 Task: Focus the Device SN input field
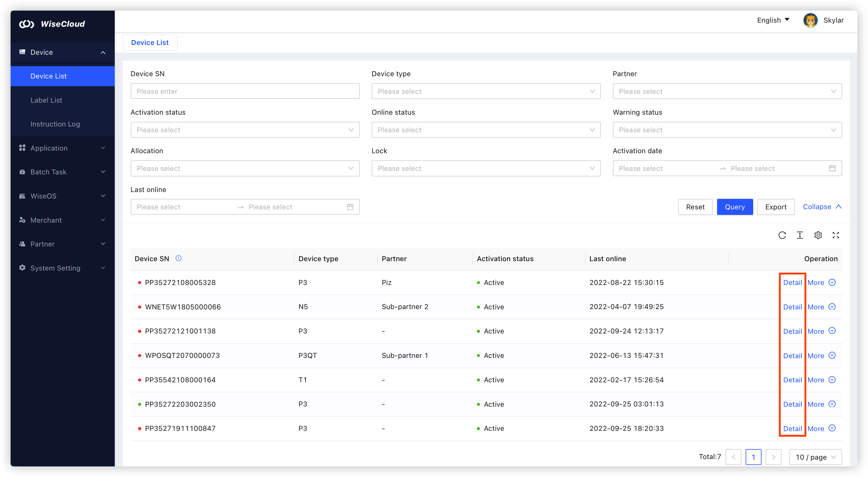click(245, 91)
